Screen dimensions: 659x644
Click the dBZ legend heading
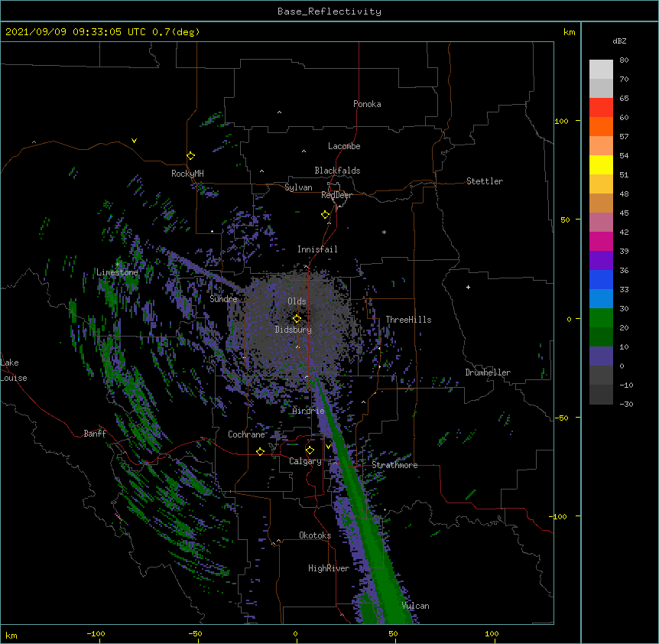(619, 41)
